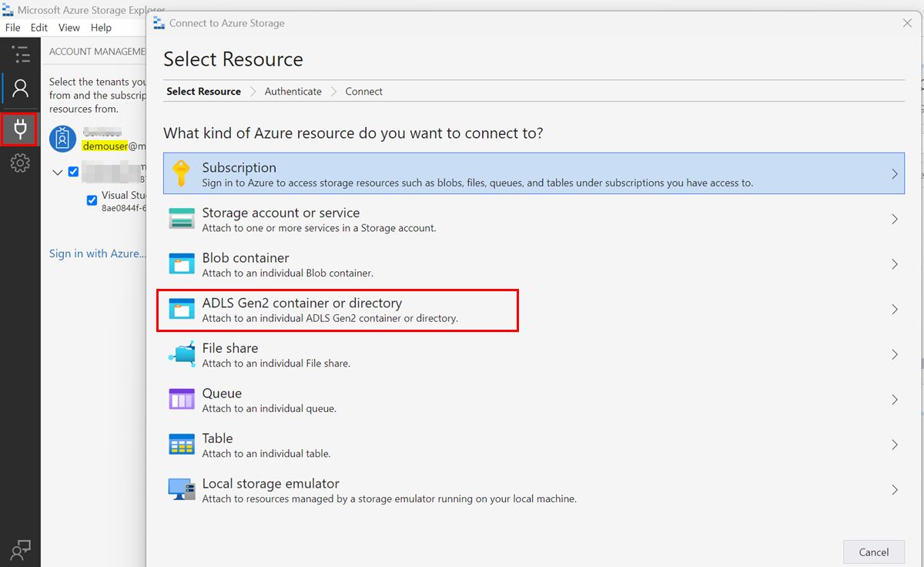
Task: Select ADLS Gen2 container or directory title
Action: (x=302, y=303)
